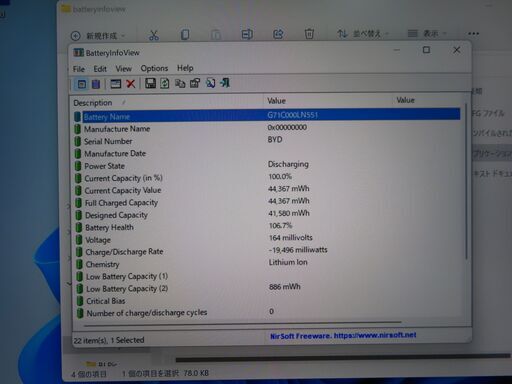Click the Share icon in Explorer toolbar
Image resolution: width=512 pixels, height=384 pixels.
(x=278, y=34)
